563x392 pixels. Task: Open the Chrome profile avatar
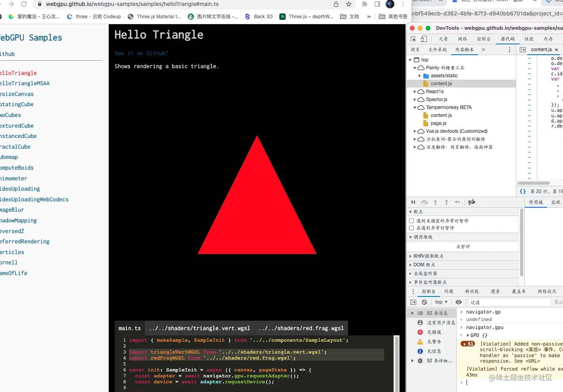(x=390, y=4)
